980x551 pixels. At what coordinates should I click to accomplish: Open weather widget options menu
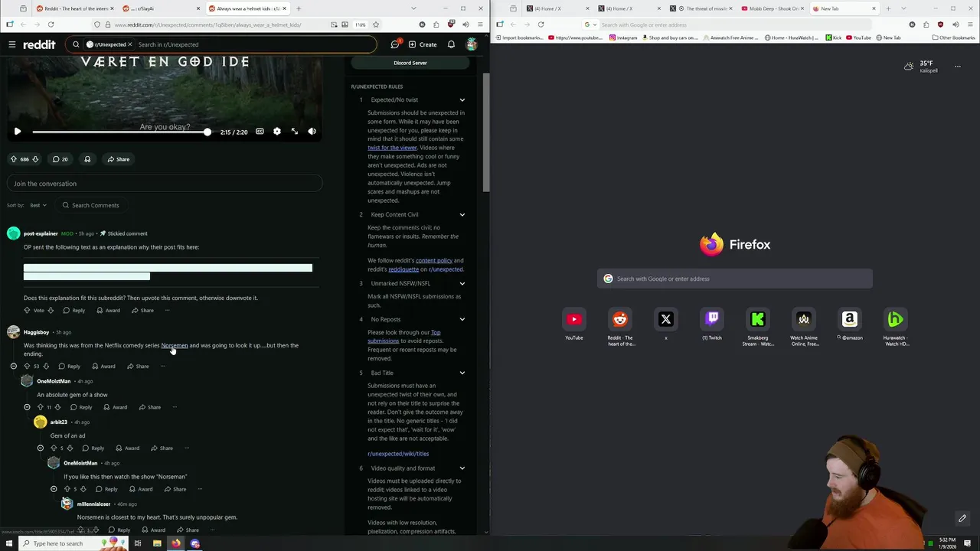[957, 67]
